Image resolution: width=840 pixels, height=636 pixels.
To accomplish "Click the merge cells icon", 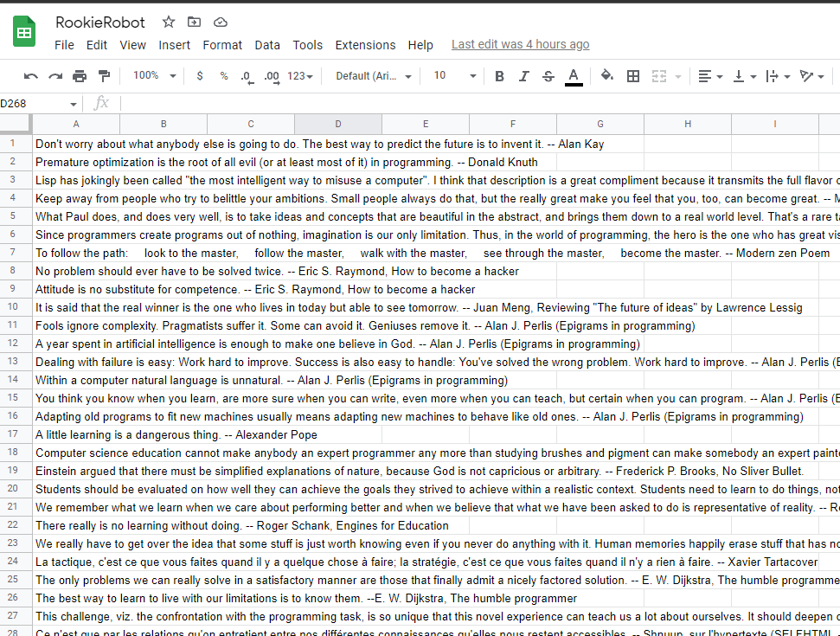I will pyautogui.click(x=659, y=76).
